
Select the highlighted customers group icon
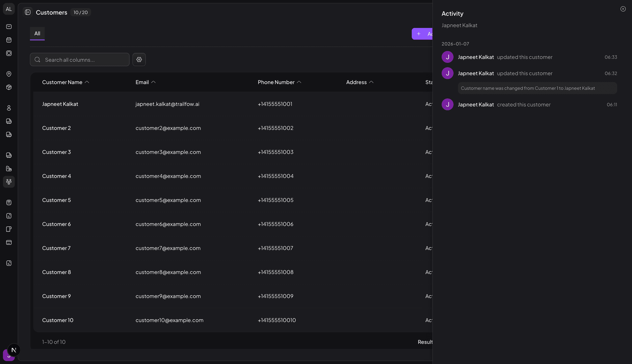click(9, 182)
